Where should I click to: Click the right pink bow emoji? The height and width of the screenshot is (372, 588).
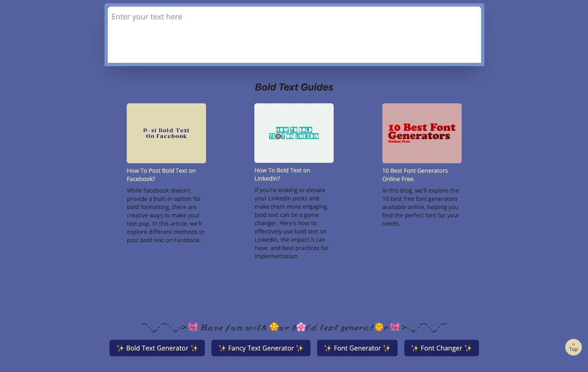tap(395, 327)
